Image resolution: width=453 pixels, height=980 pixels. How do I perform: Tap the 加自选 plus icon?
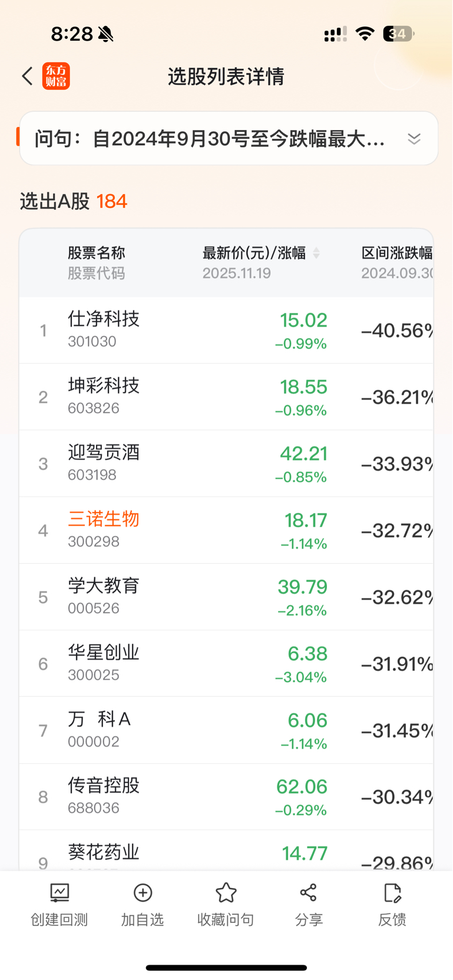point(143,893)
